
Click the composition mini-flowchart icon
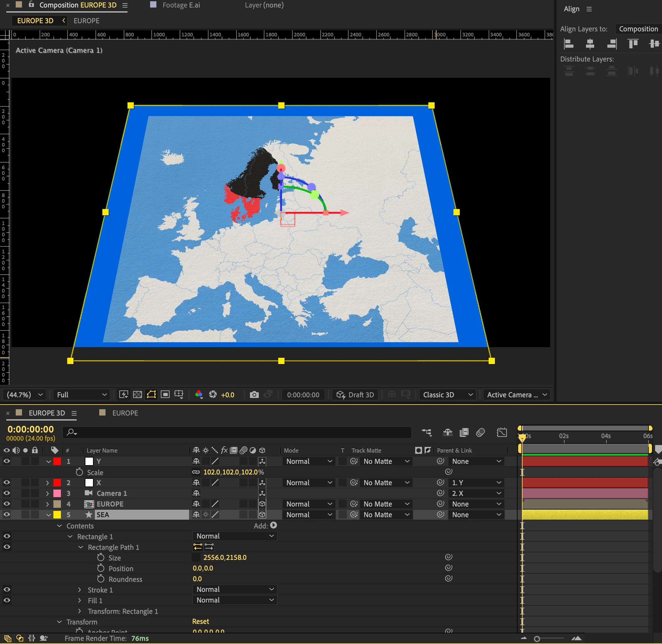[x=426, y=432]
